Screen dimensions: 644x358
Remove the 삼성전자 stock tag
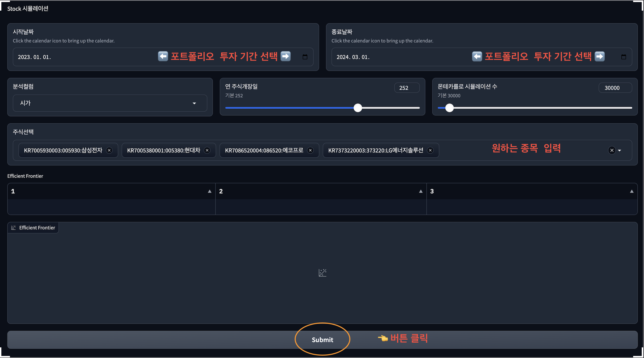109,150
